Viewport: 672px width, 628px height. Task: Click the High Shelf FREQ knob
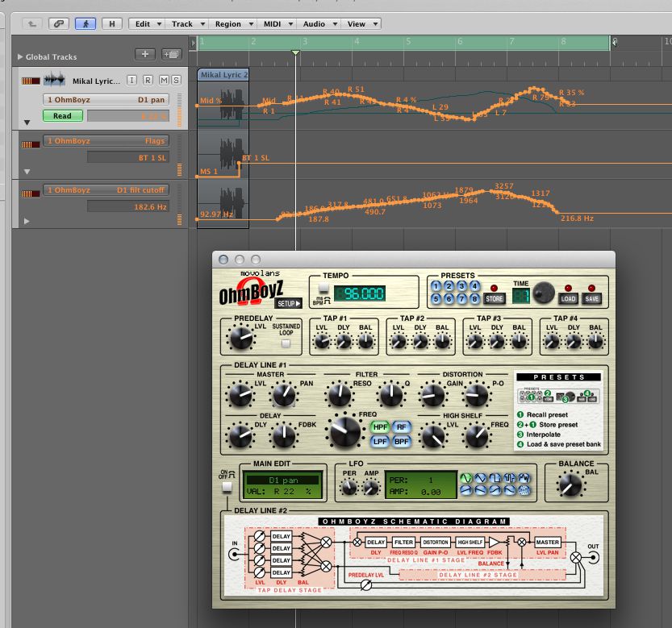click(x=476, y=435)
